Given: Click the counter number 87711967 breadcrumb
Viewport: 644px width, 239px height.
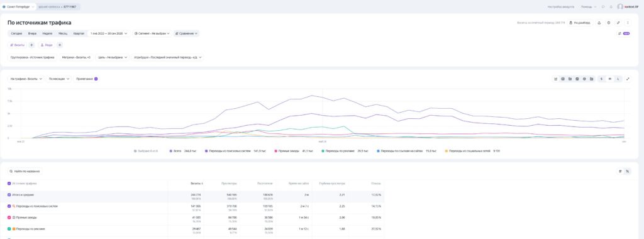Looking at the screenshot, I should [70, 6].
